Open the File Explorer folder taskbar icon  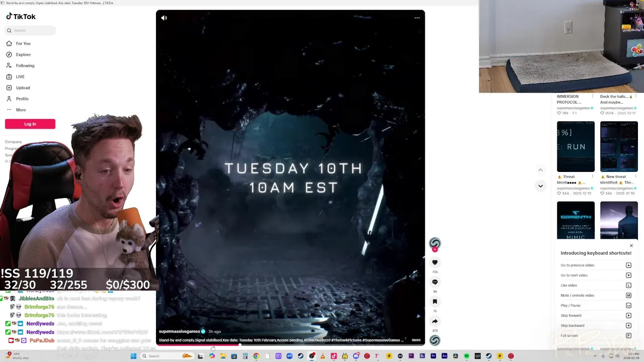pyautogui.click(x=223, y=356)
